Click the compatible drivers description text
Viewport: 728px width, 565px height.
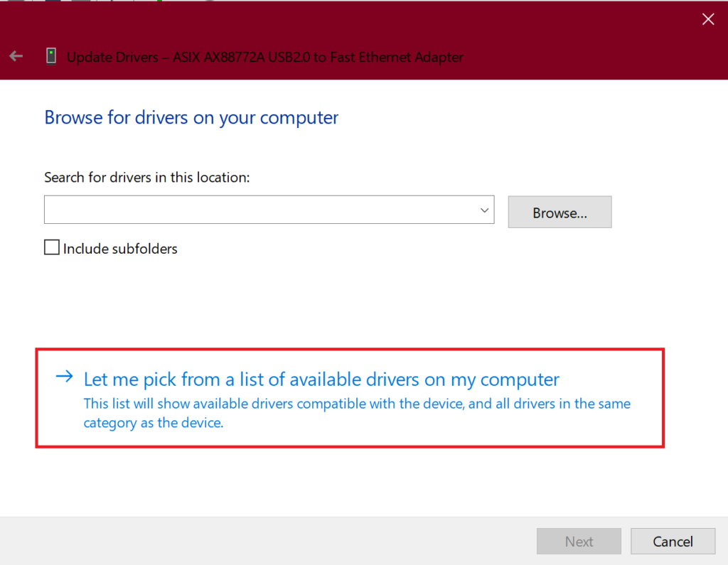click(357, 413)
